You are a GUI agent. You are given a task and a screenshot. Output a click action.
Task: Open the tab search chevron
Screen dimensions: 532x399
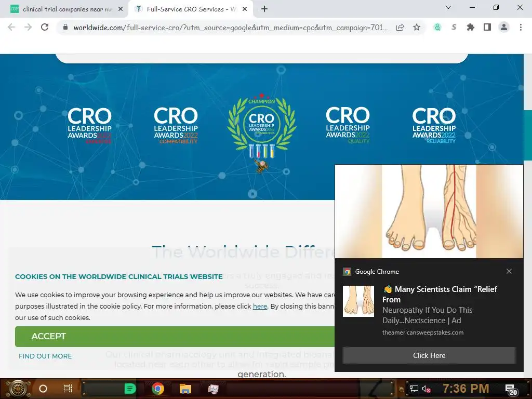[x=448, y=7]
